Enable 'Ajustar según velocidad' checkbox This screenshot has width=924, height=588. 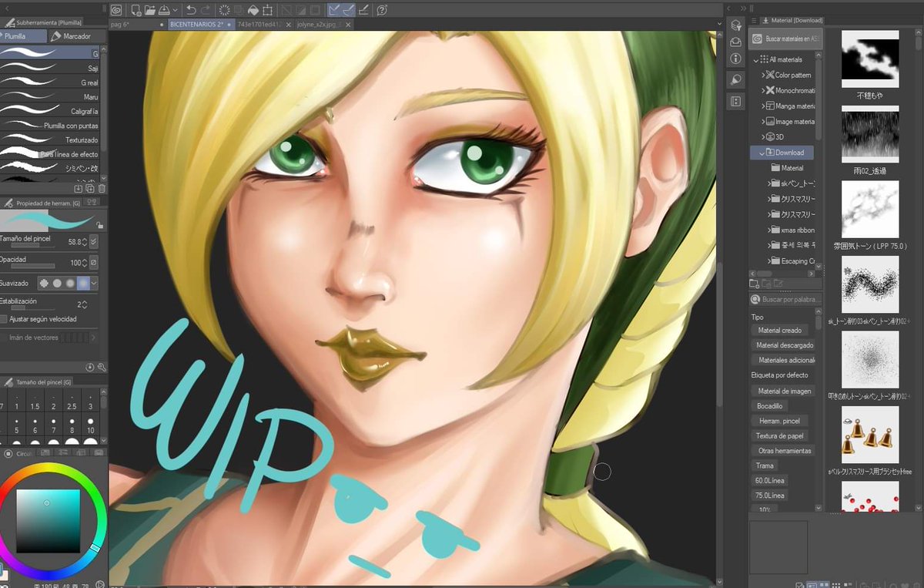[x=4, y=319]
